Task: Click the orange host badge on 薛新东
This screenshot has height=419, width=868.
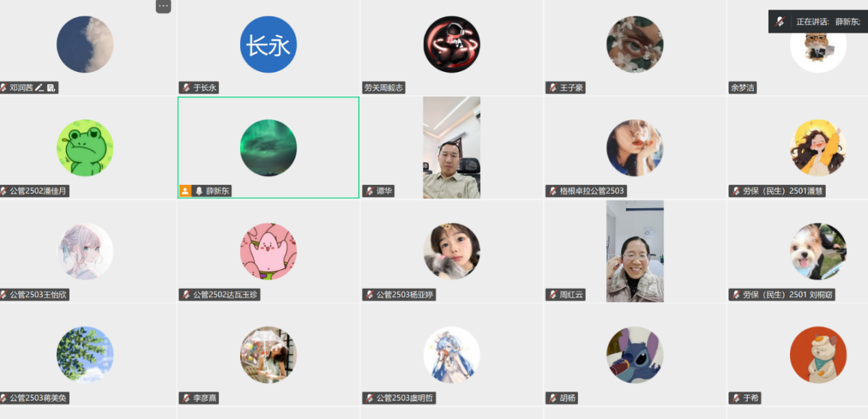Action: tap(185, 191)
